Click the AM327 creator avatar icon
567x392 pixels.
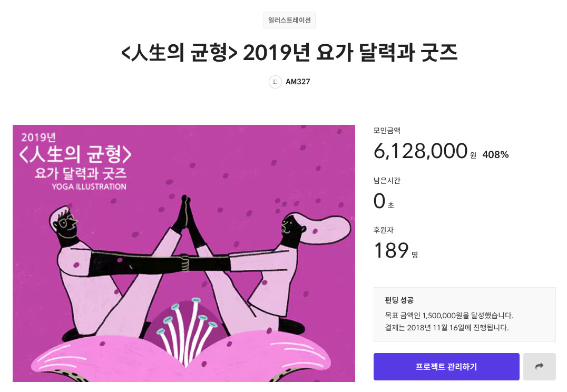tap(275, 82)
